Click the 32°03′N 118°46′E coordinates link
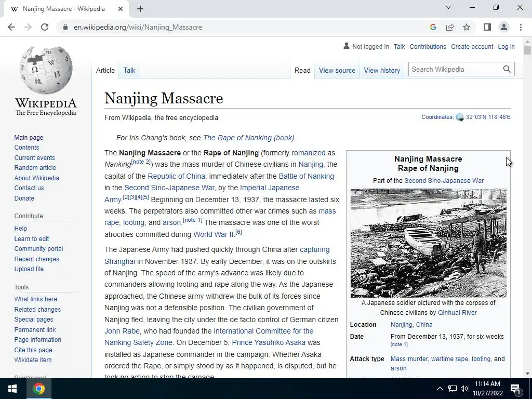The image size is (532, 399). (488, 117)
